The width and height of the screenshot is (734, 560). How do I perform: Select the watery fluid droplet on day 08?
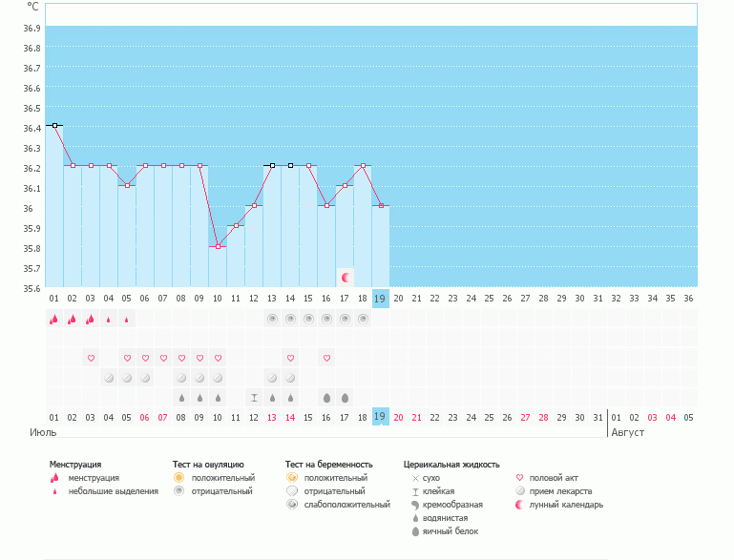181,398
